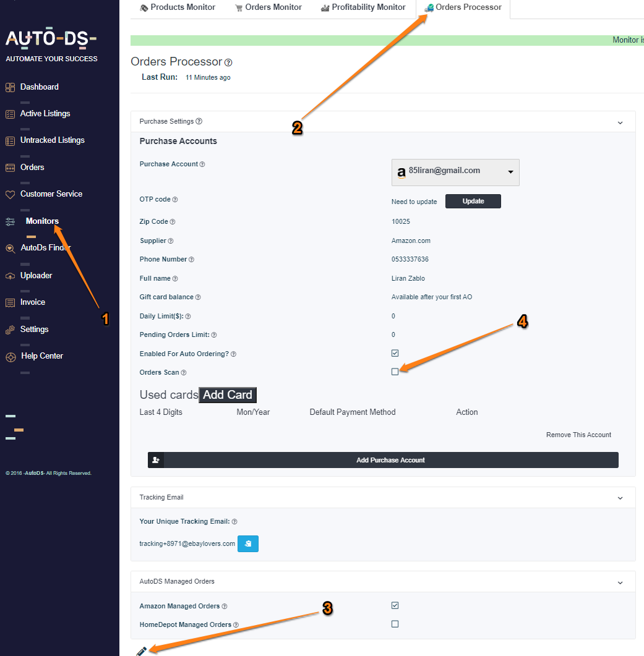Viewport: 644px width, 656px height.
Task: Go to Orders in the sidebar
Action: coord(32,168)
